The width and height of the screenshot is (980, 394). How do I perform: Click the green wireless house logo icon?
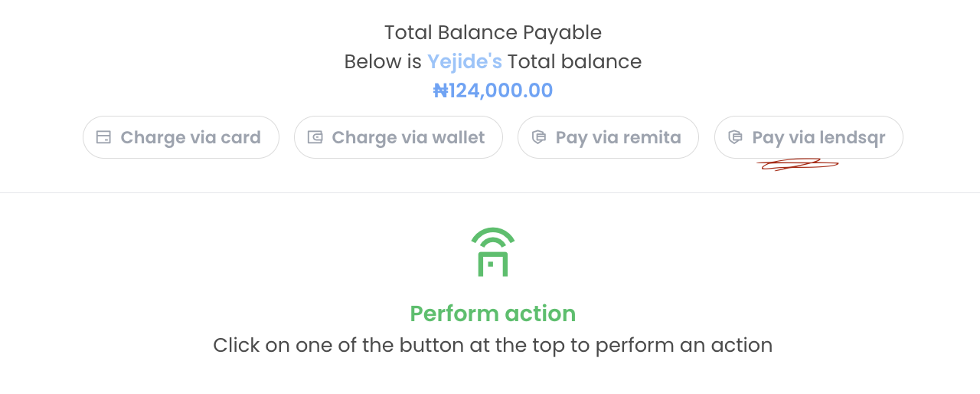(x=493, y=252)
